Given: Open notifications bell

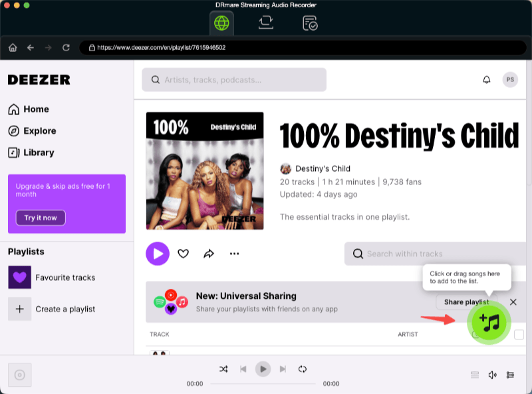Looking at the screenshot, I should tap(487, 80).
